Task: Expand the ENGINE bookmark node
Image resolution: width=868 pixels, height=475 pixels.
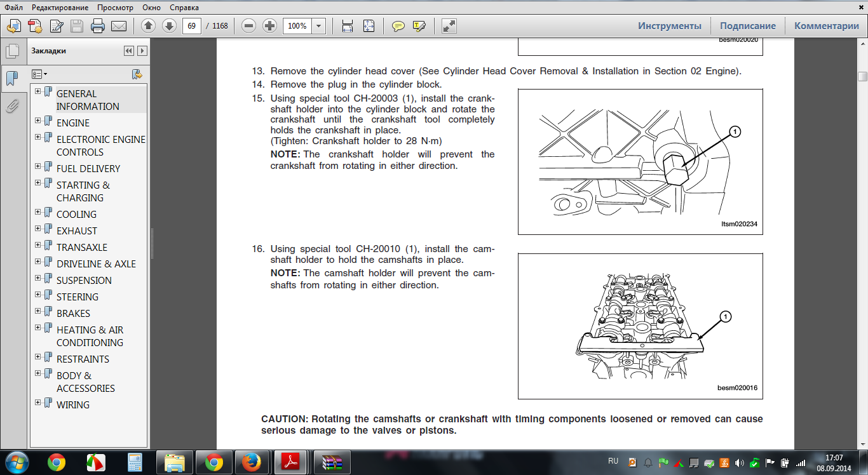Action: 38,121
